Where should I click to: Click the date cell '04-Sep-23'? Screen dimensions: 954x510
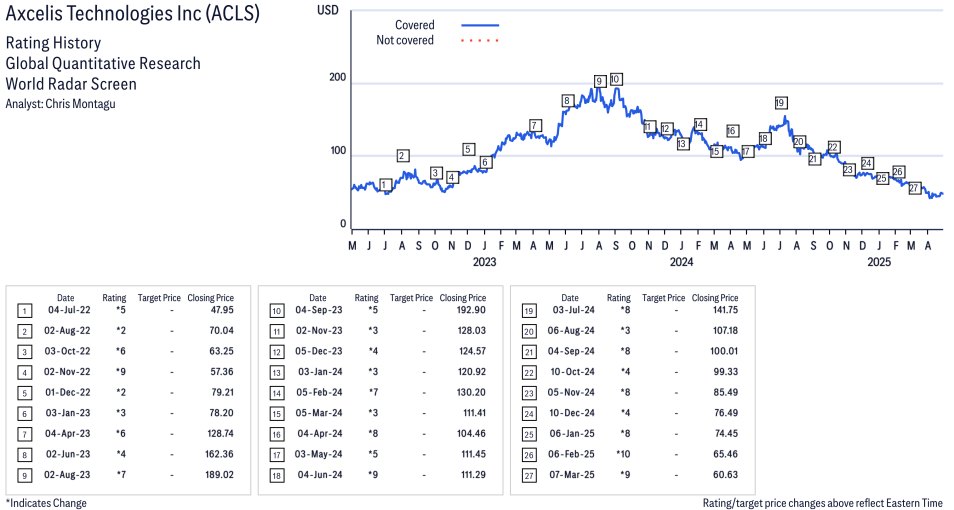[319, 310]
